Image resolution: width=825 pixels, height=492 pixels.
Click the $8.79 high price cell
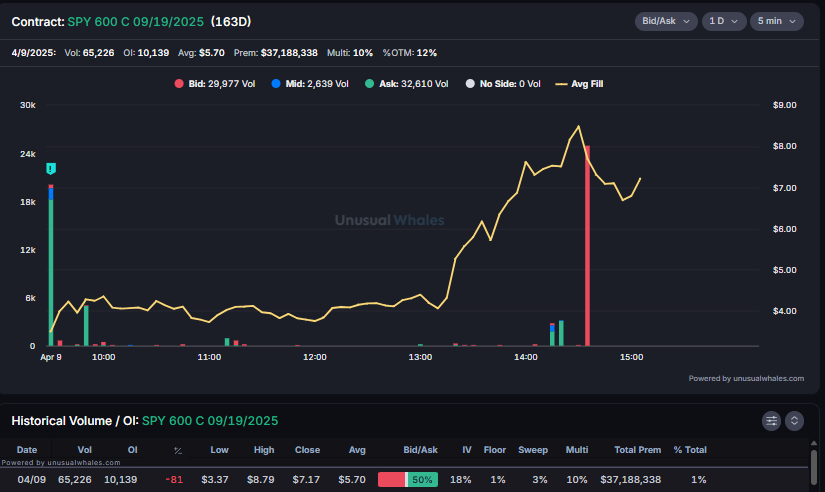click(260, 479)
